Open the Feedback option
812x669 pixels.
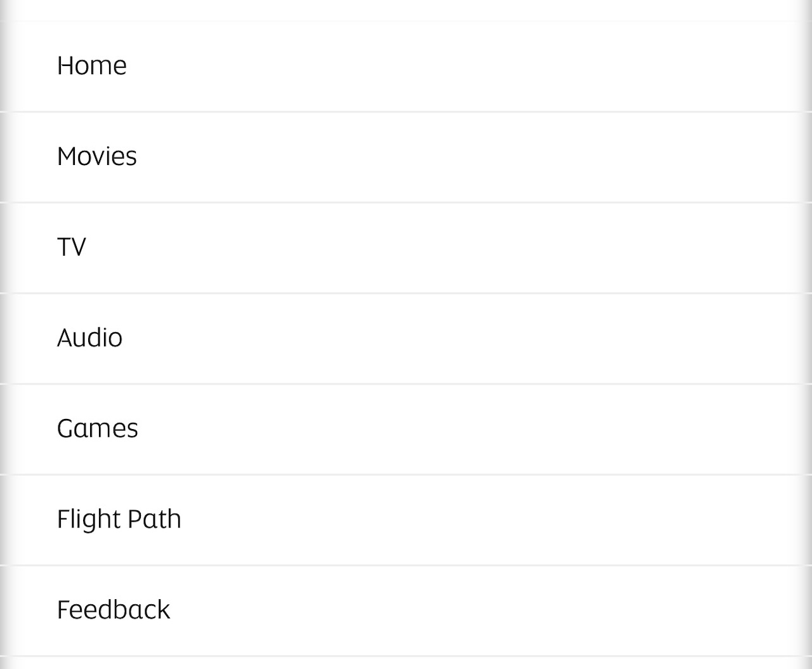tap(406, 610)
